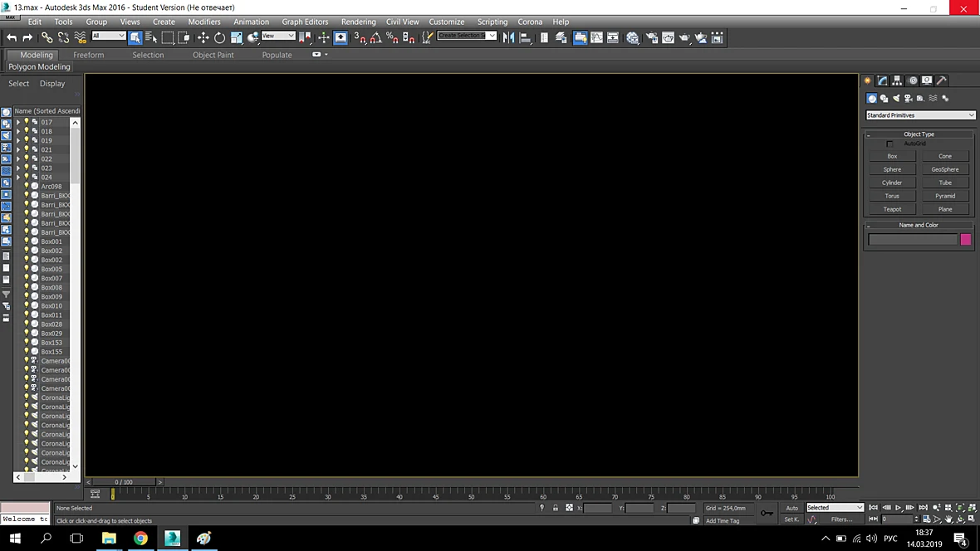This screenshot has width=980, height=551.
Task: Toggle the Selection Lock icon
Action: pos(556,508)
